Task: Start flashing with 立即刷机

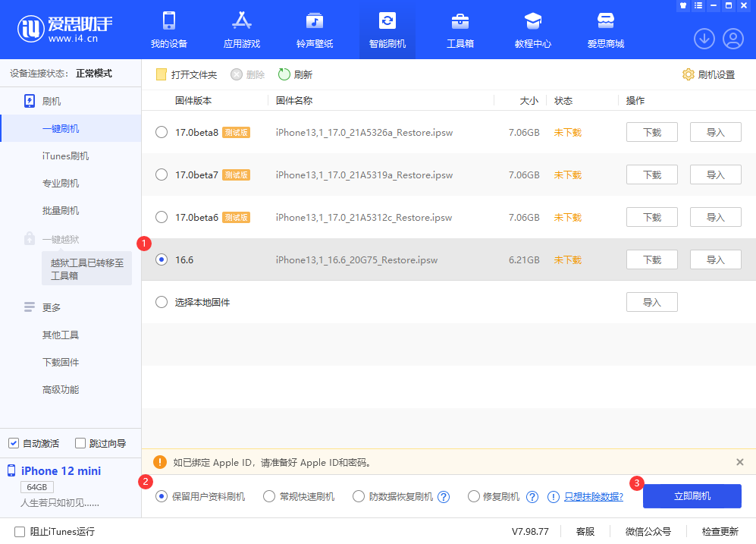Action: 692,496
